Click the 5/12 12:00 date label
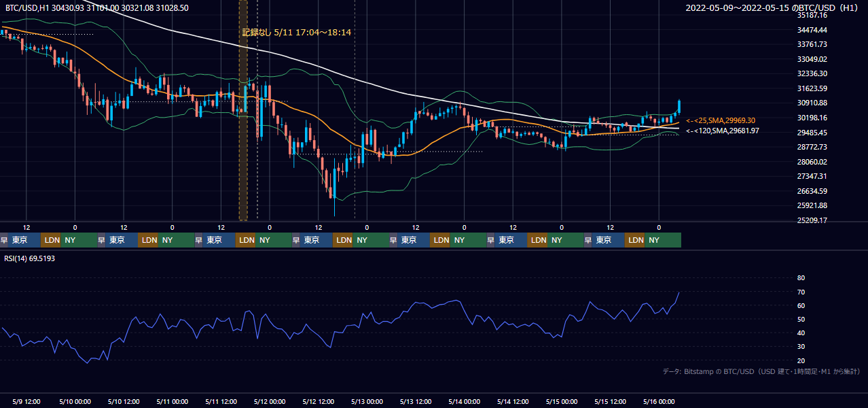The width and height of the screenshot is (868, 408). tap(318, 401)
